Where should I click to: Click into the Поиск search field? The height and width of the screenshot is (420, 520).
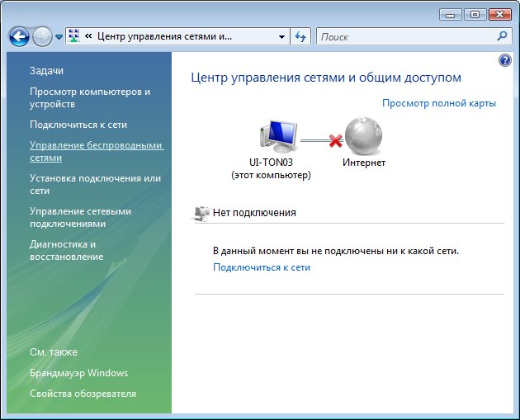[404, 37]
